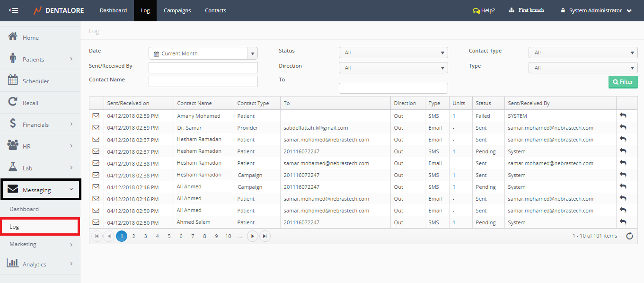
Task: Open the Date range dropdown
Action: pyautogui.click(x=203, y=53)
